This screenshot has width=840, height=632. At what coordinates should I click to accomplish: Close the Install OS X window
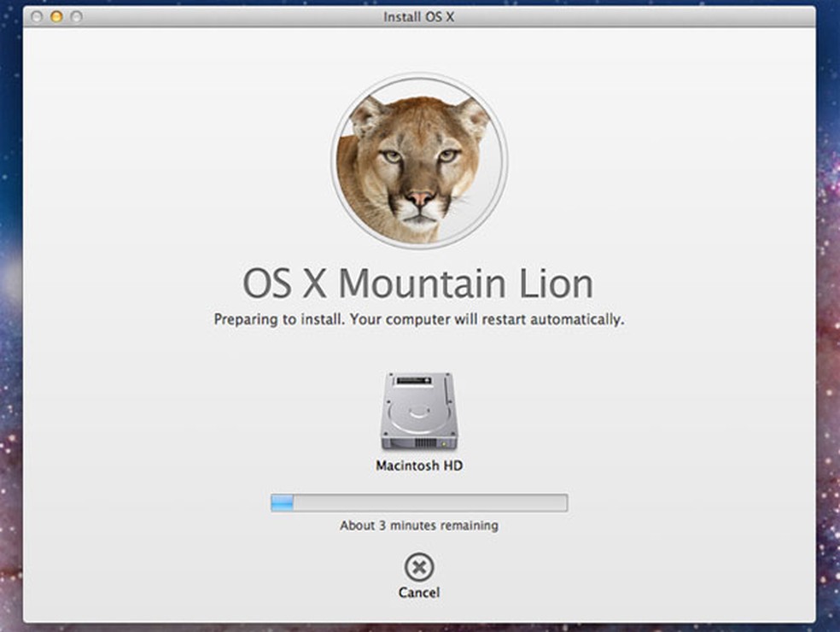(x=36, y=15)
